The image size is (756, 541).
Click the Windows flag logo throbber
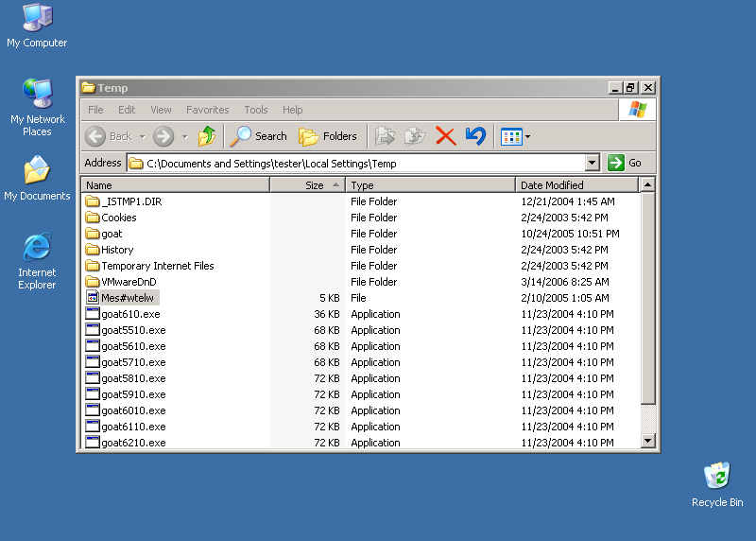tap(637, 110)
